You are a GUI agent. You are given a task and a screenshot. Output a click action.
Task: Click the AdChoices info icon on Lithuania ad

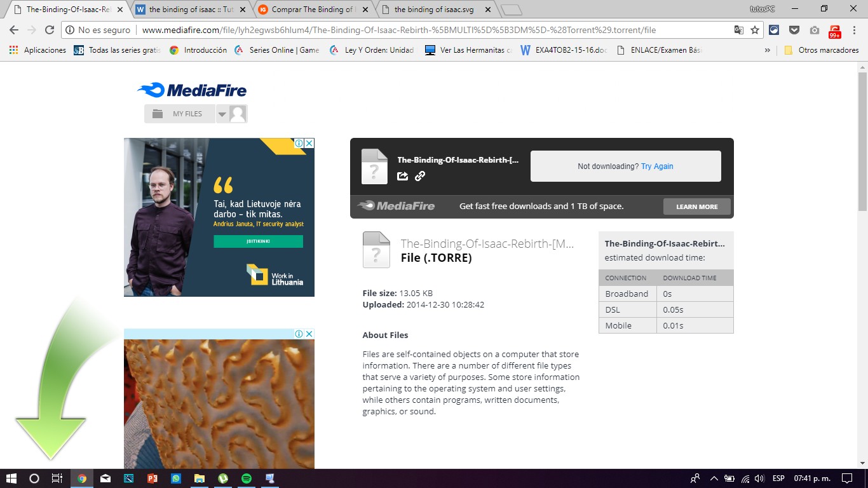pos(299,144)
